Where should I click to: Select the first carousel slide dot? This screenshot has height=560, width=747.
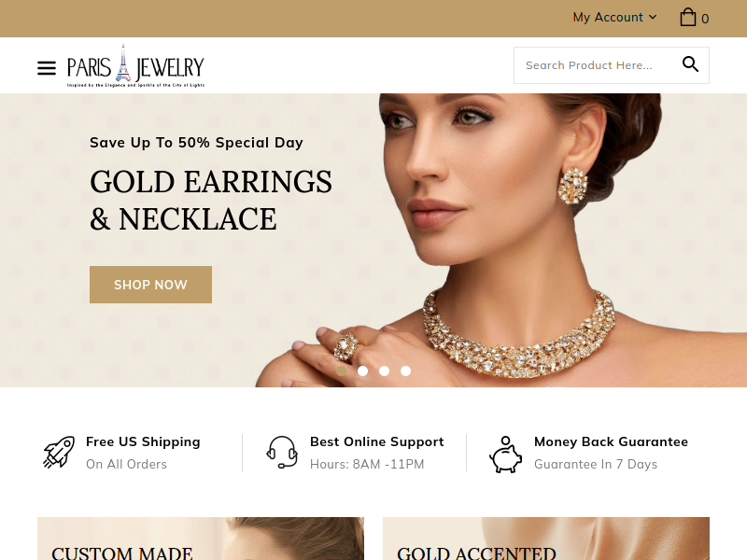(x=342, y=371)
